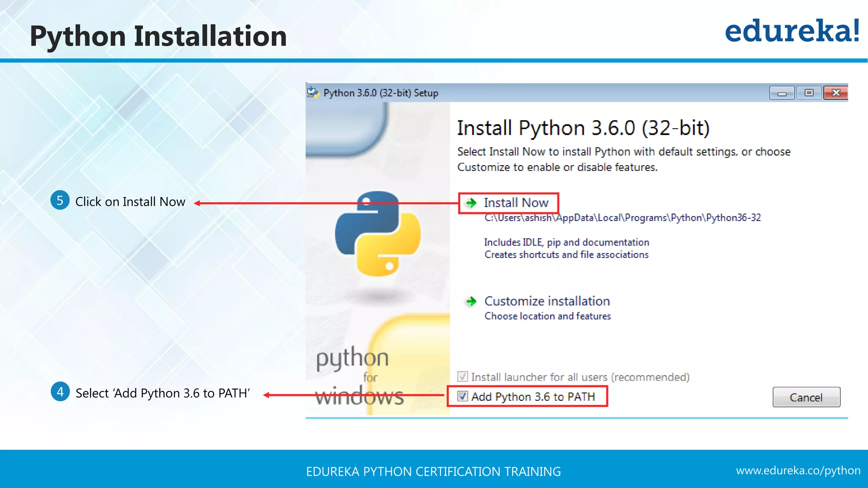Click the Python logo in the setup sidebar
Viewport: 868px width, 488px height.
(378, 233)
